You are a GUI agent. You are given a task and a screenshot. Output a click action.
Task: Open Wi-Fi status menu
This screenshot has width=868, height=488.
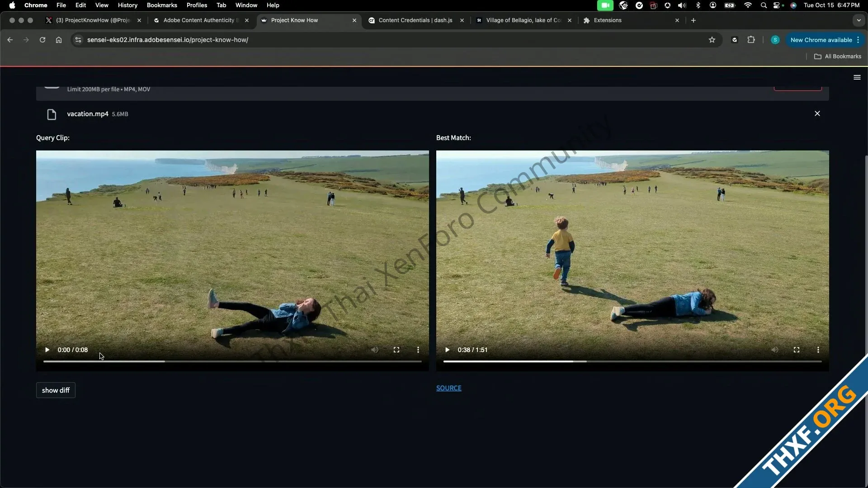coord(748,5)
